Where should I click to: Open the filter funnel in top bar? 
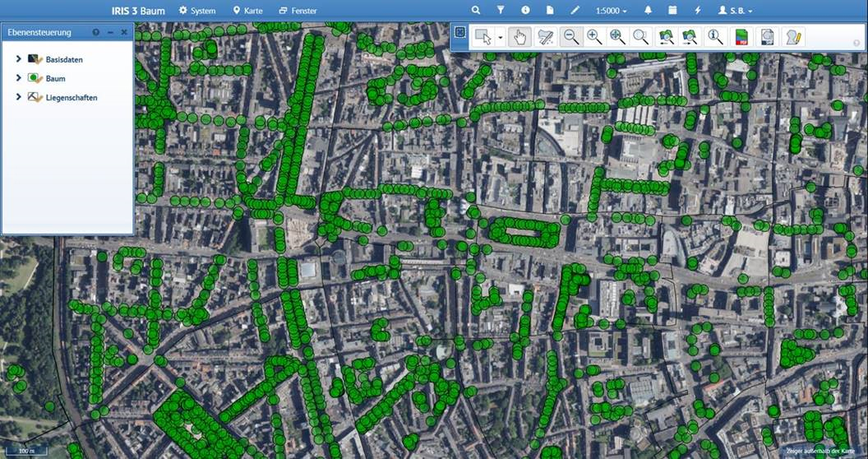[x=500, y=11]
